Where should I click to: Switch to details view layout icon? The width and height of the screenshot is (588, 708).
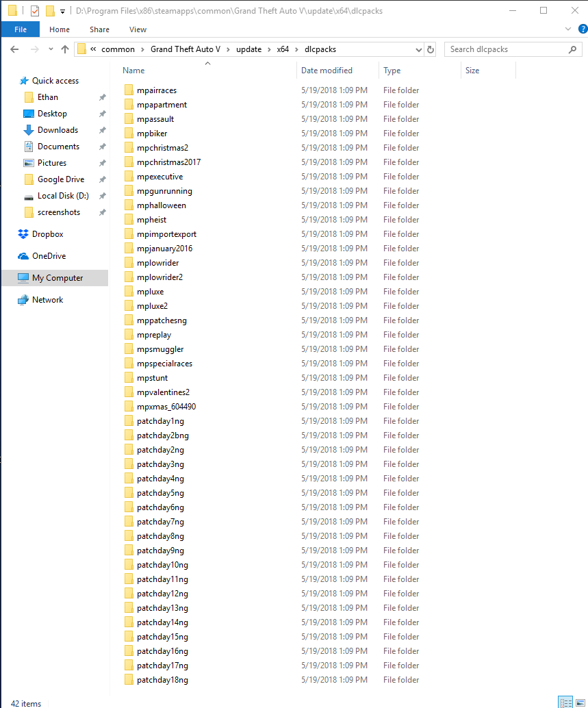[x=565, y=702]
